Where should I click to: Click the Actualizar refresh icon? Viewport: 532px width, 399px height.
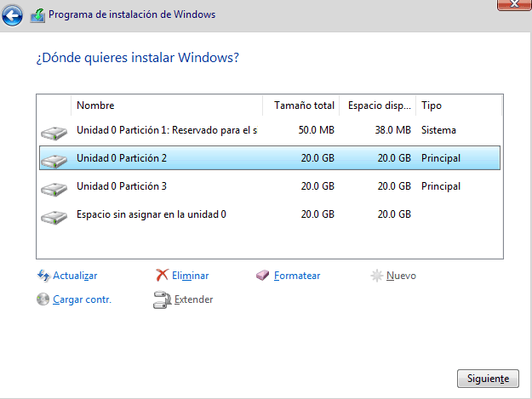pyautogui.click(x=43, y=276)
